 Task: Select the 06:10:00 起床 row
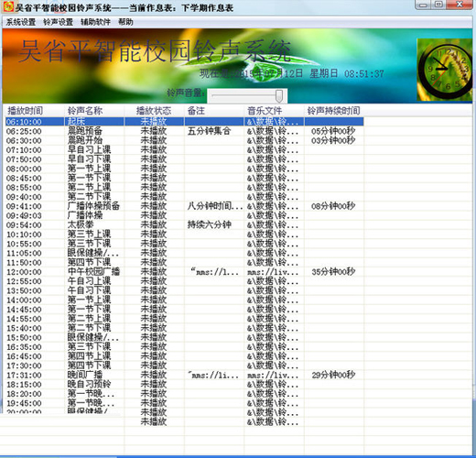point(184,122)
